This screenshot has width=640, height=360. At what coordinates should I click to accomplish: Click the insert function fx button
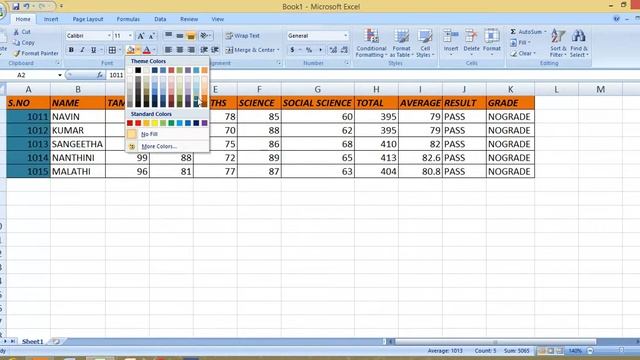(x=100, y=75)
